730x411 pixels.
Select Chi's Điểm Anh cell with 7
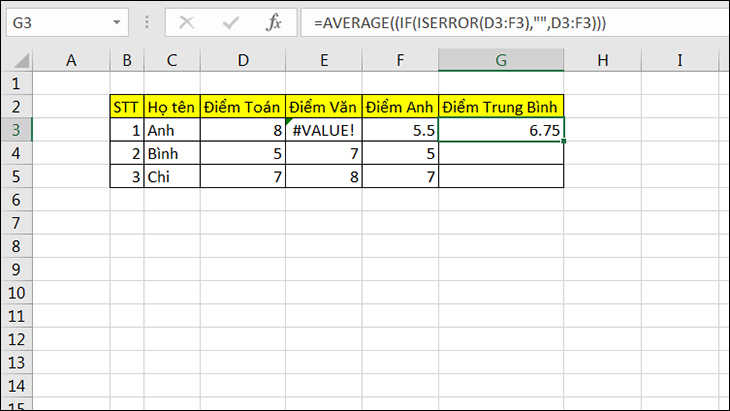coord(400,176)
